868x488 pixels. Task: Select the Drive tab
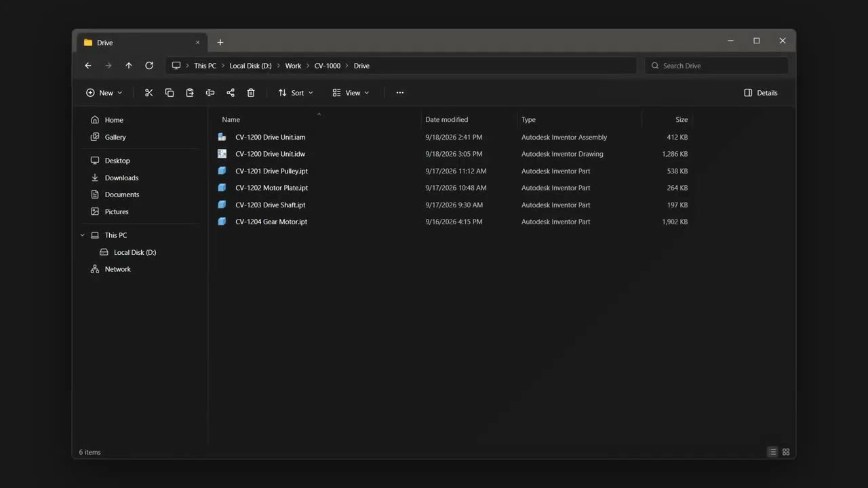[142, 43]
